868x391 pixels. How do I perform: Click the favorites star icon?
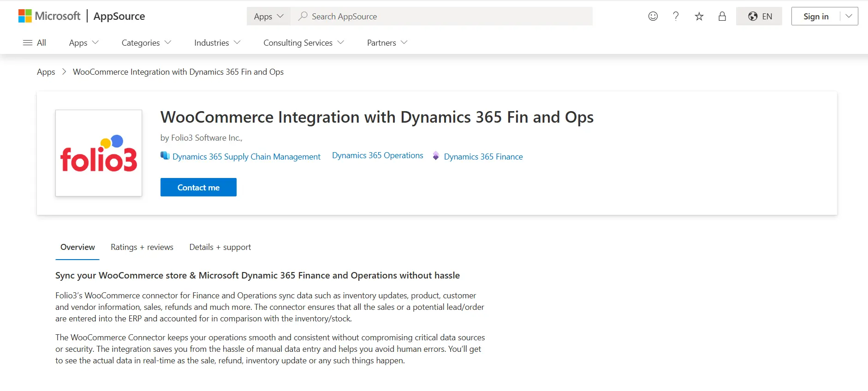699,17
